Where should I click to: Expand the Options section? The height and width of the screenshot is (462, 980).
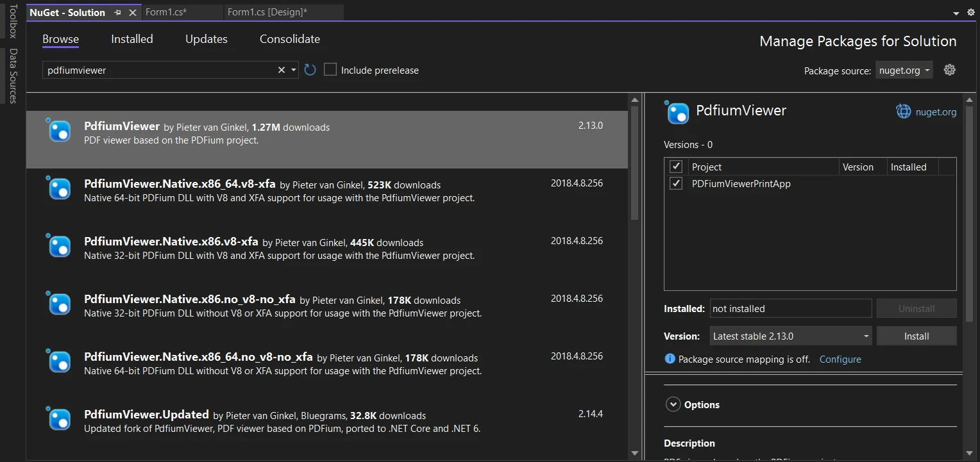pyautogui.click(x=673, y=404)
